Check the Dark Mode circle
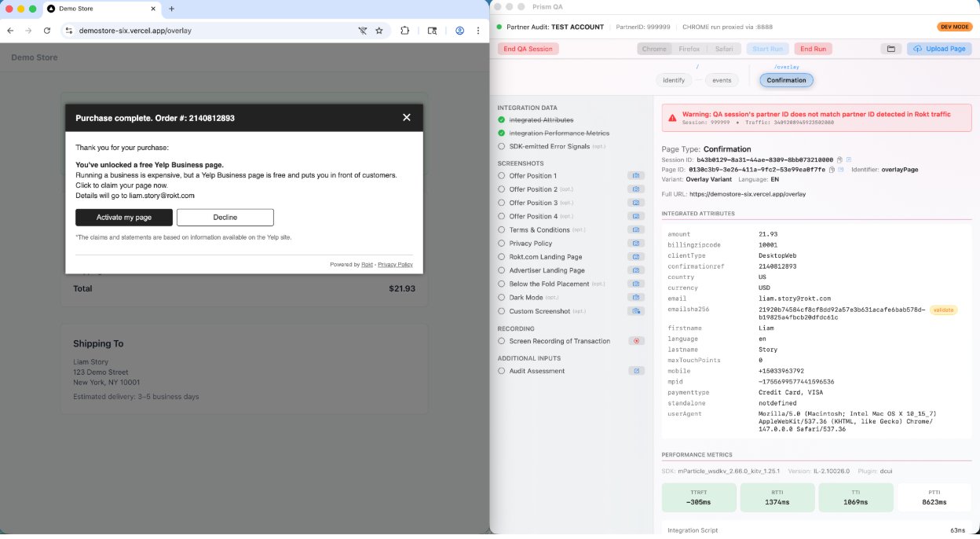Screen dimensions: 980x539 (x=502, y=298)
